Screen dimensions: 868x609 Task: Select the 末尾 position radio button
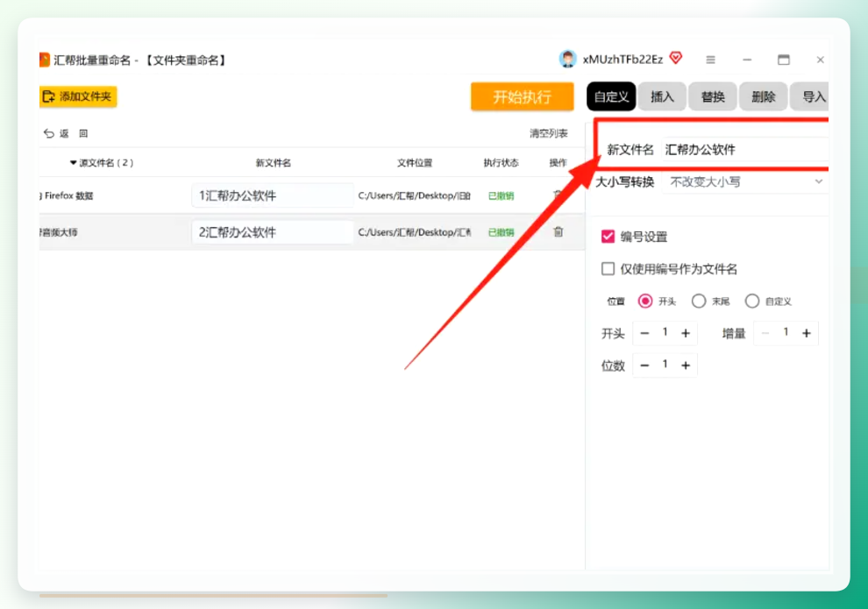pos(699,301)
